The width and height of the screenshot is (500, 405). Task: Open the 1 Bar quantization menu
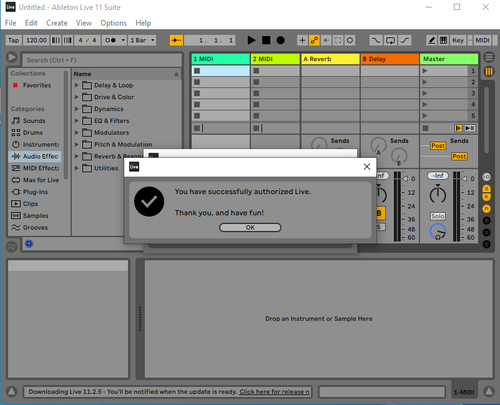point(142,40)
